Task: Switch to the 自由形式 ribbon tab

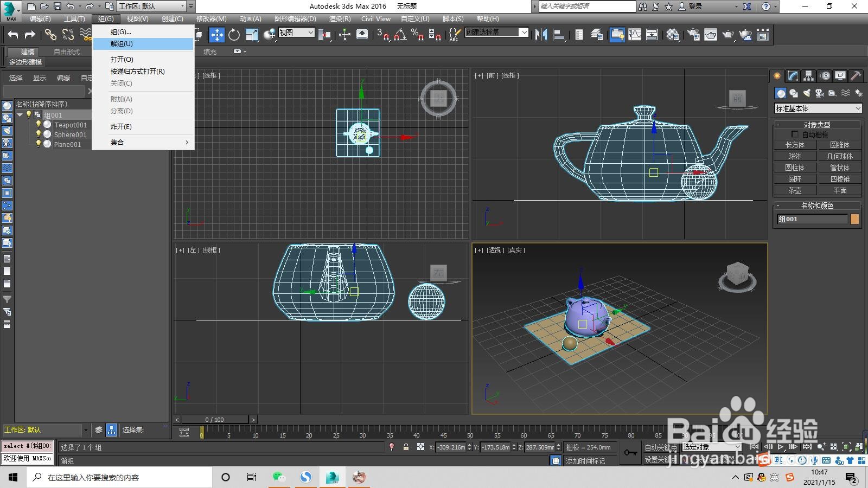Action: tap(66, 52)
